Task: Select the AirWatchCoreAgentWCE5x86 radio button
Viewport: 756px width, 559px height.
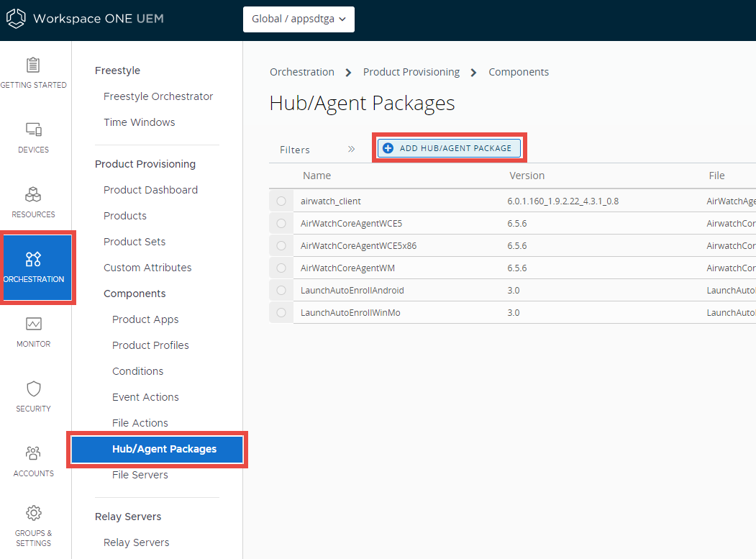Action: click(x=281, y=245)
